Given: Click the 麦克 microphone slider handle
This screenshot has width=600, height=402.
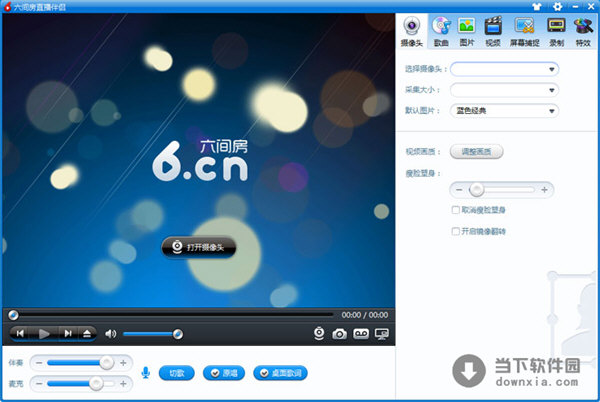Looking at the screenshot, I should 96,383.
